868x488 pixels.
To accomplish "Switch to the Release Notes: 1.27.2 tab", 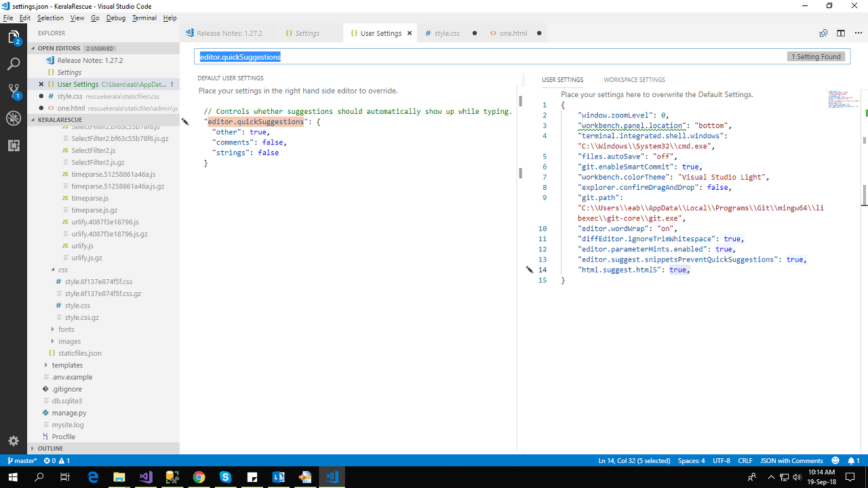I will 229,33.
